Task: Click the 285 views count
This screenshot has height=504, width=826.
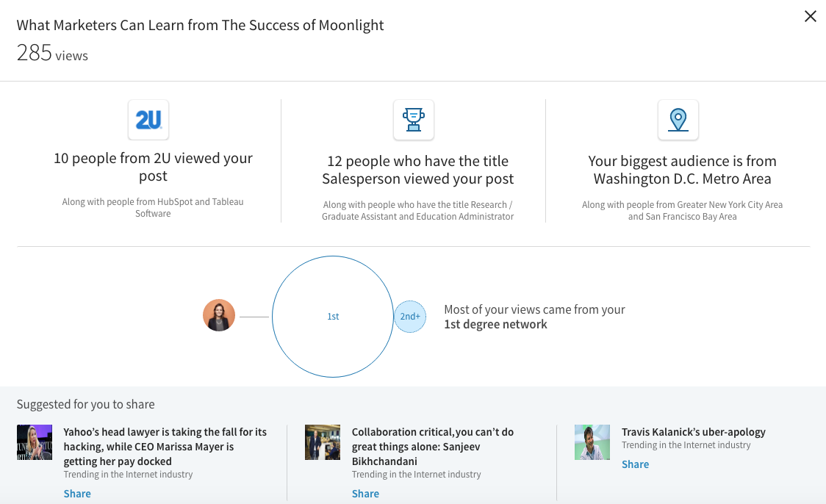Action: tap(52, 53)
